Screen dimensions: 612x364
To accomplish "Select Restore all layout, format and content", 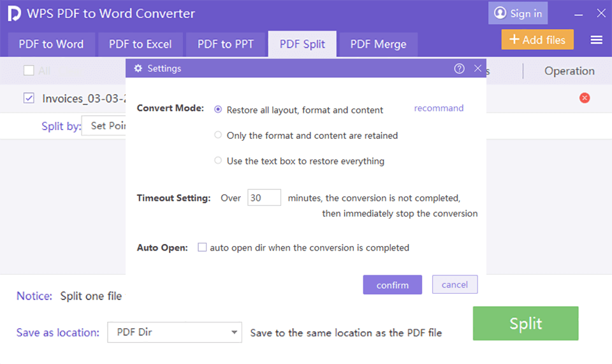I will (x=218, y=110).
